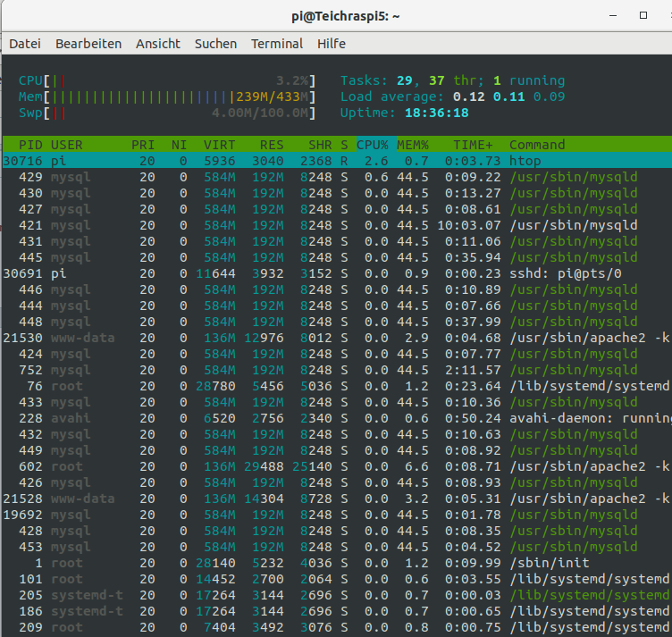Select mysqld process PID 421 with 10:03.07 time
Viewport: 672px width, 637px height.
pyautogui.click(x=337, y=225)
